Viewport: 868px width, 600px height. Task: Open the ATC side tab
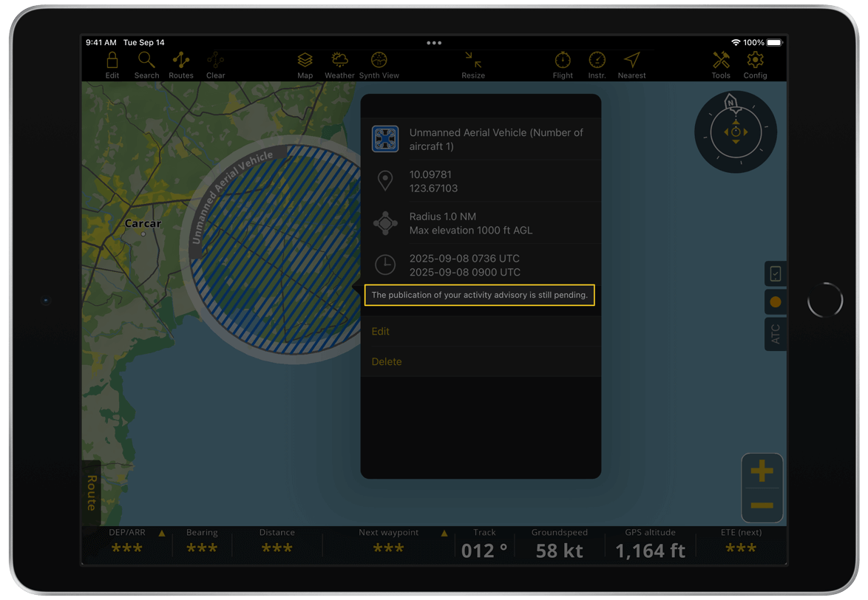coord(776,334)
